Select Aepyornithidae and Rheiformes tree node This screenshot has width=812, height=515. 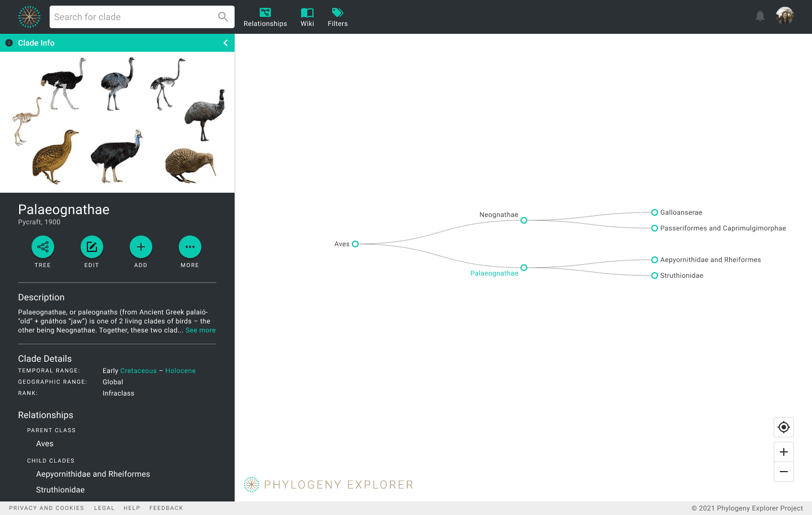[655, 260]
